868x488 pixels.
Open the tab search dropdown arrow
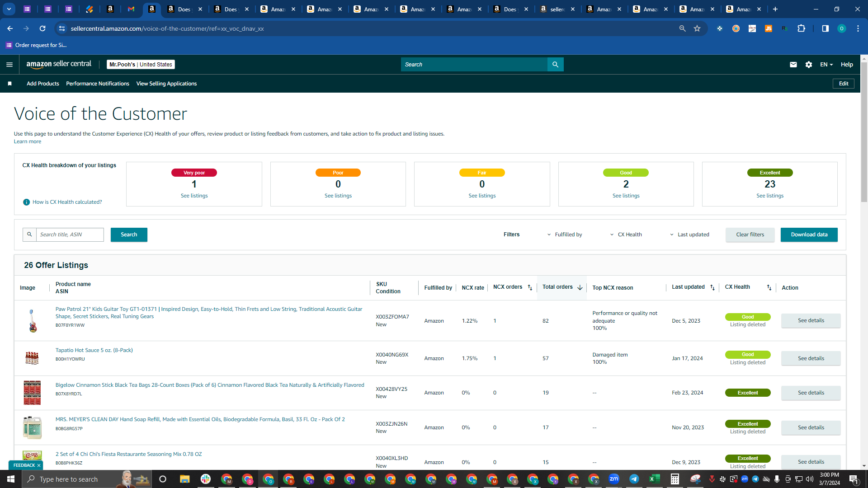coord(9,9)
